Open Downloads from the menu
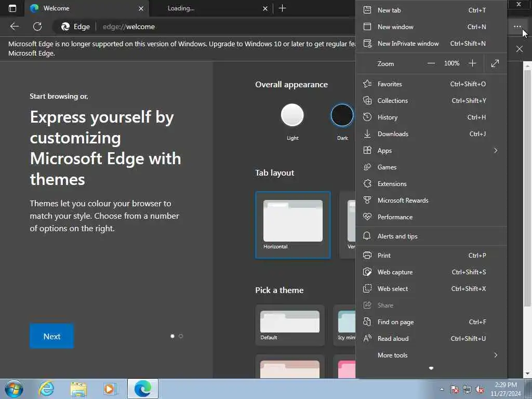This screenshot has width=532, height=399. pos(431,134)
